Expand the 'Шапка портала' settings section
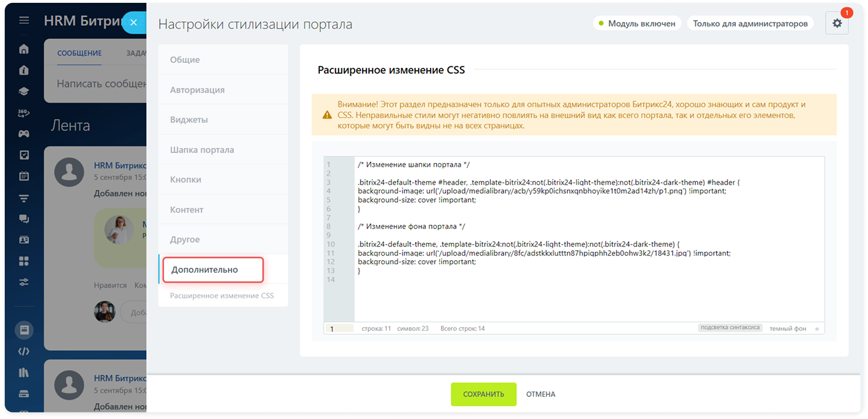The width and height of the screenshot is (868, 419). [202, 150]
